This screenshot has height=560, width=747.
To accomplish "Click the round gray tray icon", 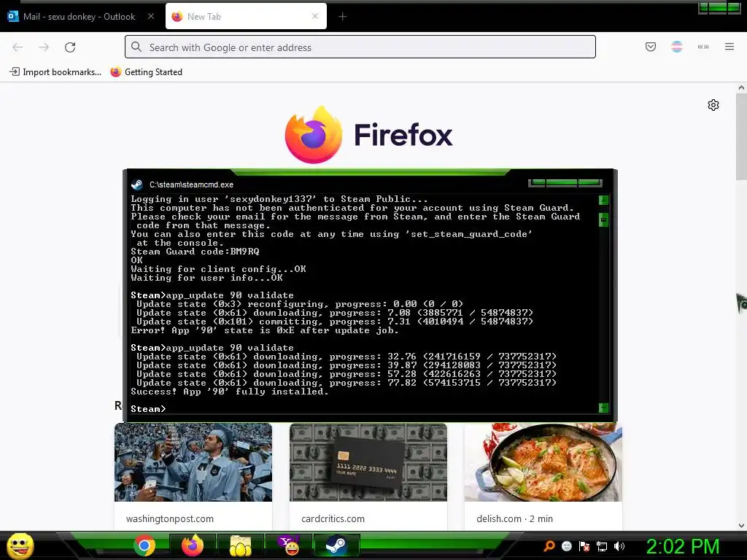I will pos(566,546).
